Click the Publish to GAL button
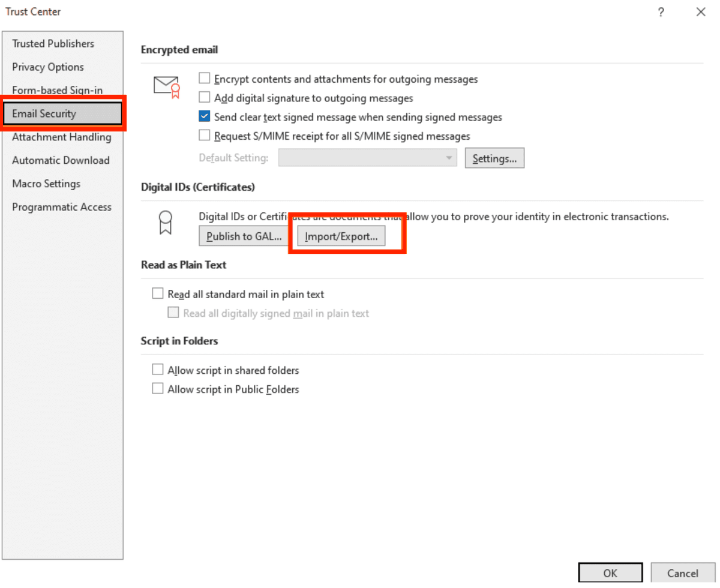Viewport: 720px width, 588px height. click(x=243, y=235)
